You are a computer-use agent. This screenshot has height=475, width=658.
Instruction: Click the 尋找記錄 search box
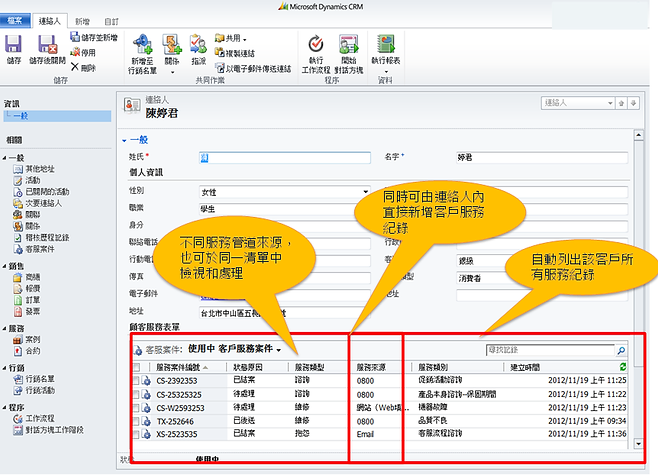tap(550, 350)
